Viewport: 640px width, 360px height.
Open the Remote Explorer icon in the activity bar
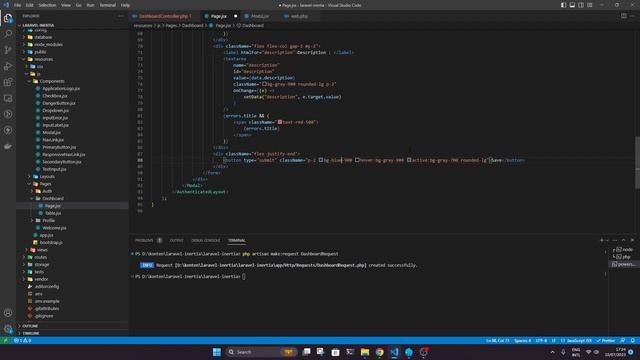[x=8, y=98]
